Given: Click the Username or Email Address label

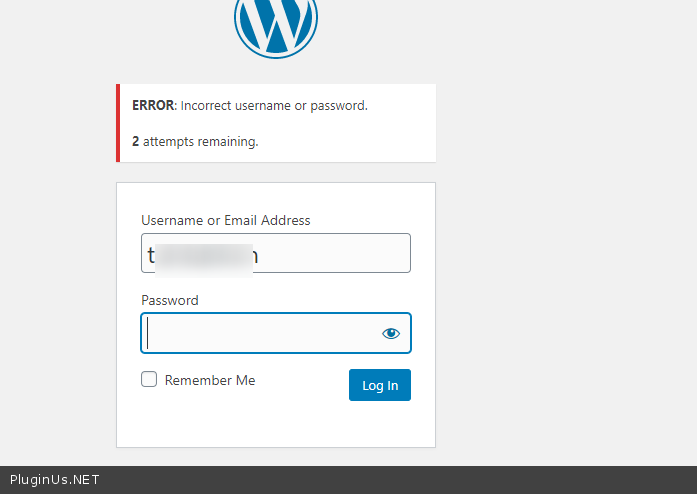Looking at the screenshot, I should 226,220.
